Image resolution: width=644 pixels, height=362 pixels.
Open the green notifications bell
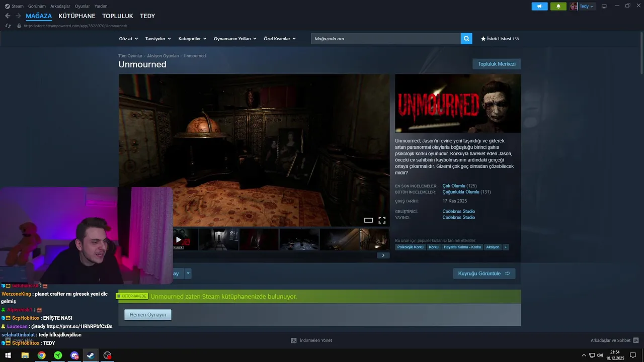point(558,7)
